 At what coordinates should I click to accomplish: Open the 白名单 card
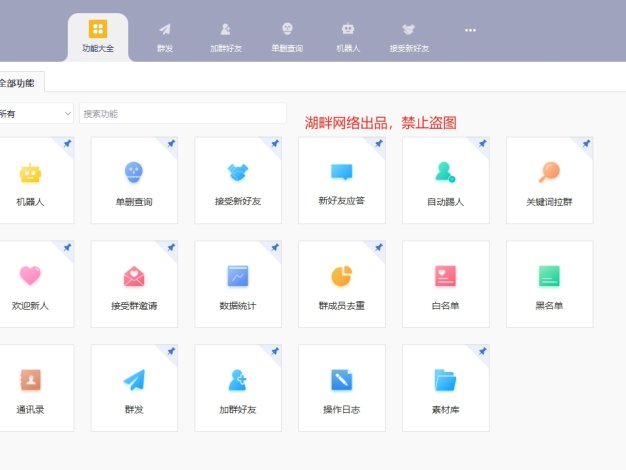tap(446, 284)
